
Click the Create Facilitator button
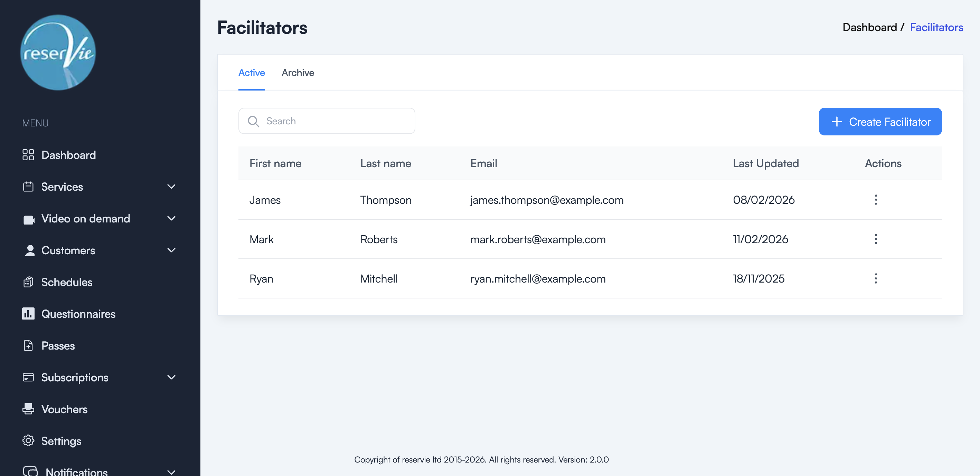[x=880, y=121]
